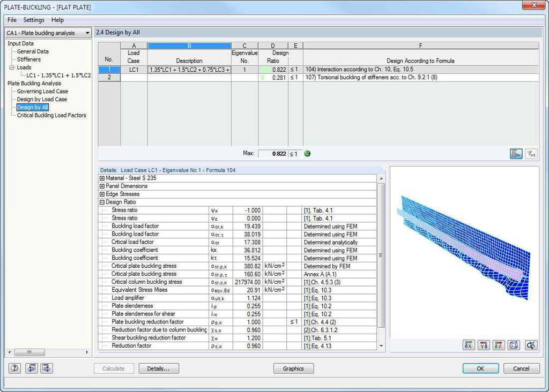This screenshot has width=549, height=392.
Task: Open the help icon button
Action: [14, 368]
